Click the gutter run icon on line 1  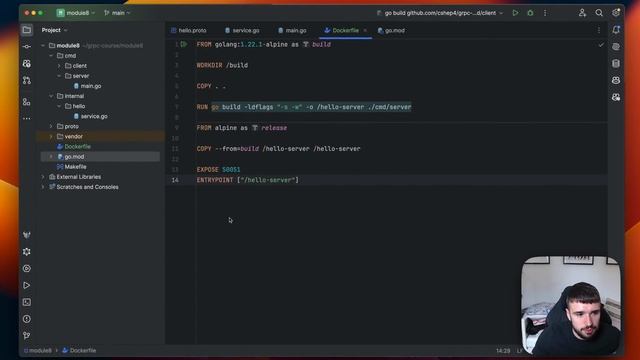click(x=184, y=44)
